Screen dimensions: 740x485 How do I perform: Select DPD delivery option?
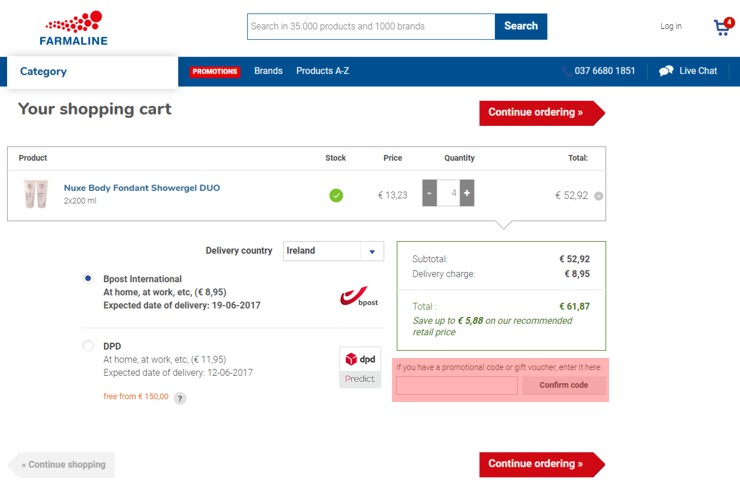coord(88,346)
